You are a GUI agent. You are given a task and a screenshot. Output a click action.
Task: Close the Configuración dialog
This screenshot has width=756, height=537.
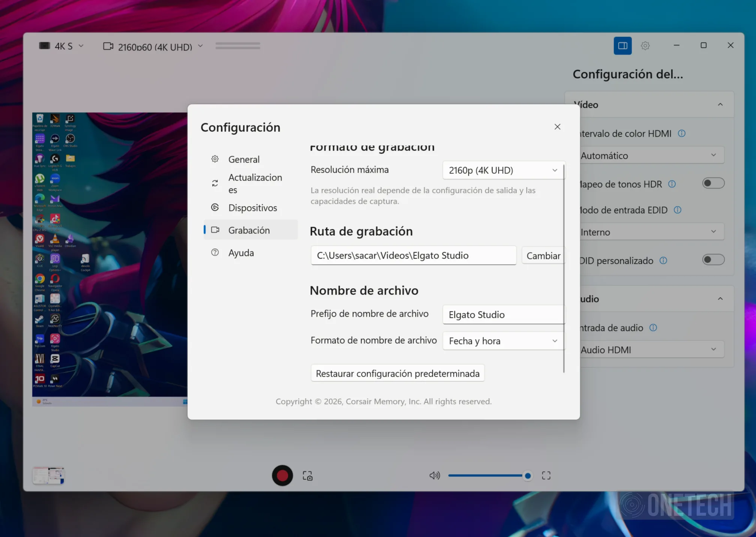(558, 127)
